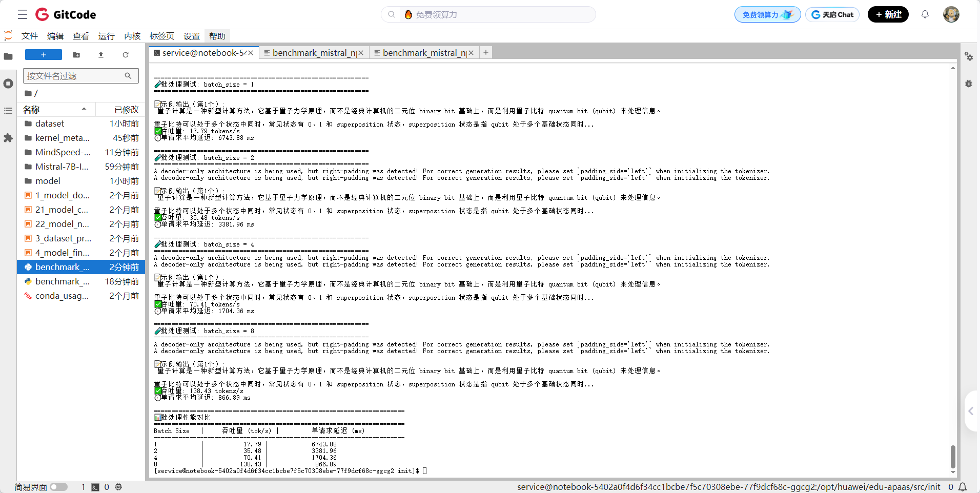Open the Mistral-7B folder
980x493 pixels.
coord(82,167)
